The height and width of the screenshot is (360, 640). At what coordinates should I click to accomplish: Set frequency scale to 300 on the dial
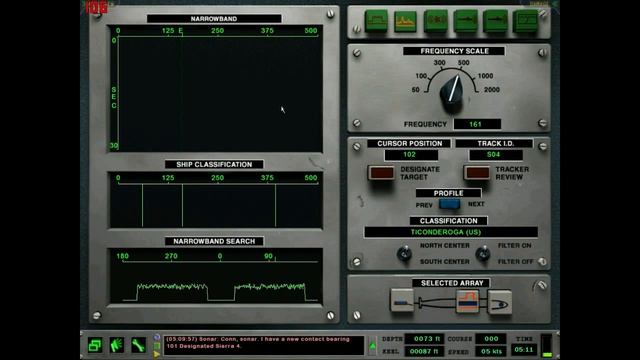click(439, 63)
